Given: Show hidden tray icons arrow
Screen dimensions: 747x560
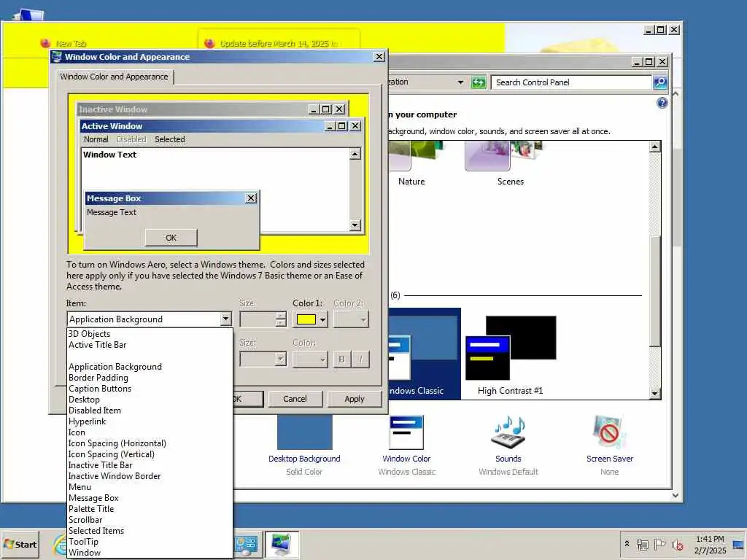Looking at the screenshot, I should (627, 543).
